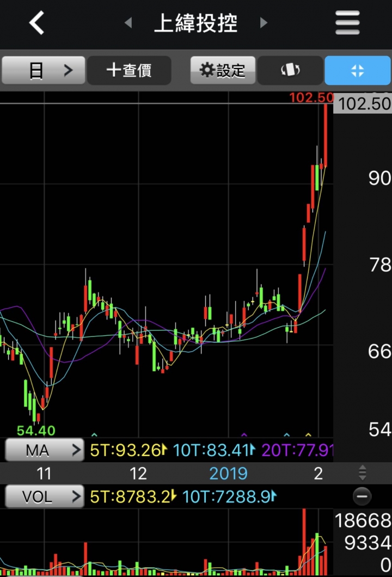Viewport: 392px width, 577px height.
Task: Tap the 10T:83.41 moving average value
Action: point(211,450)
